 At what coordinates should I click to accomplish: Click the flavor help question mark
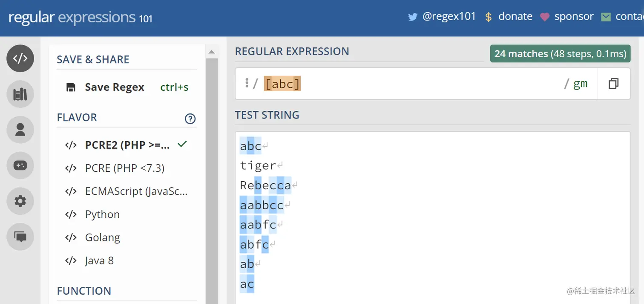tap(190, 119)
